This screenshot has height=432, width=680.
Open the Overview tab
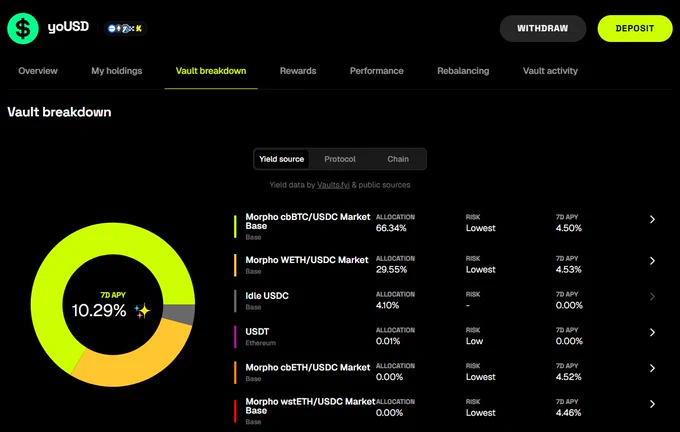[x=38, y=71]
